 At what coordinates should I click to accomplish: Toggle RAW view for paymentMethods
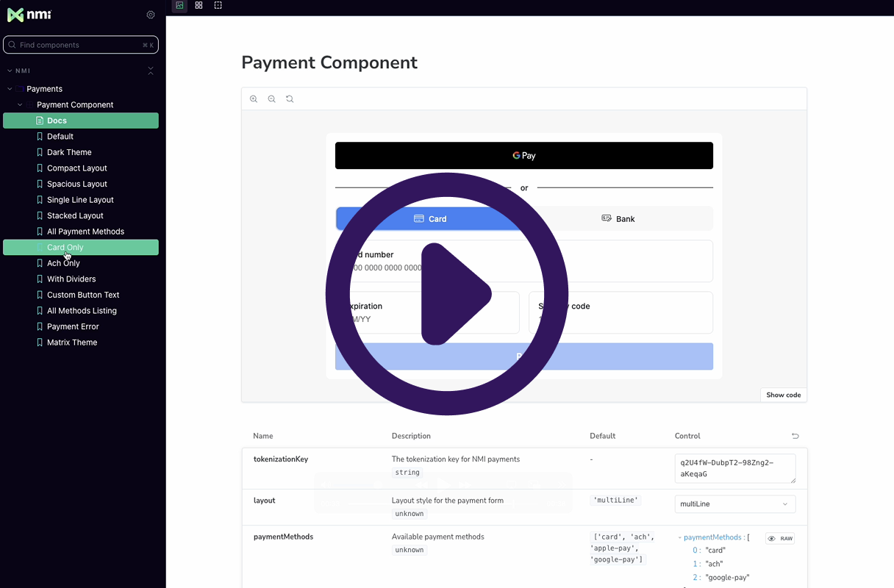(780, 539)
